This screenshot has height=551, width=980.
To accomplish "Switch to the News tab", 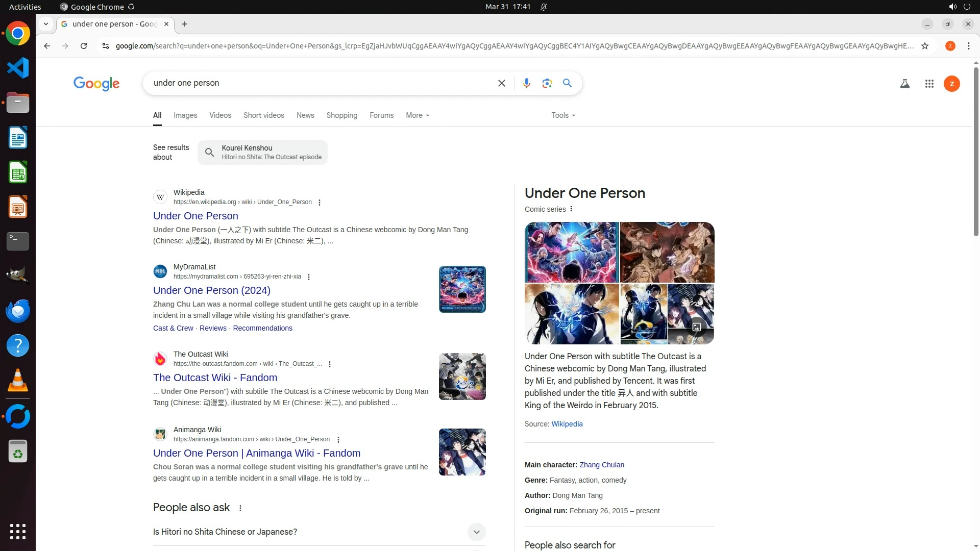I will tap(305, 115).
